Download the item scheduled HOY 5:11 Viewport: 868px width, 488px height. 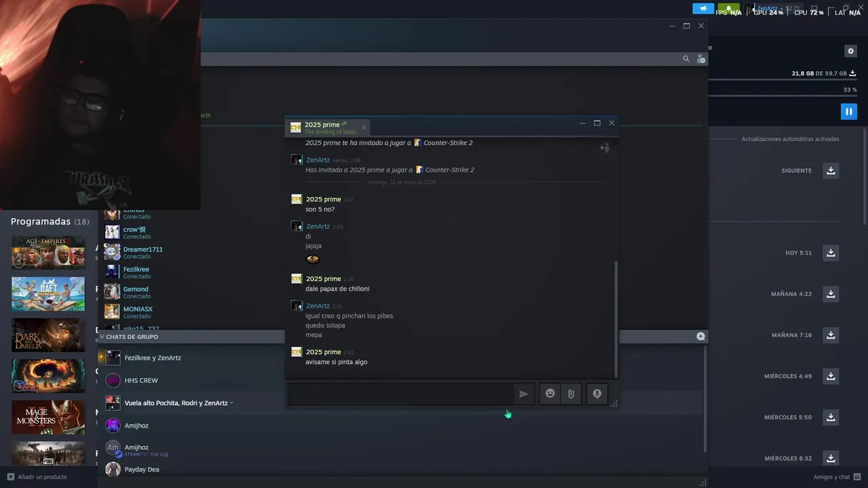point(831,253)
